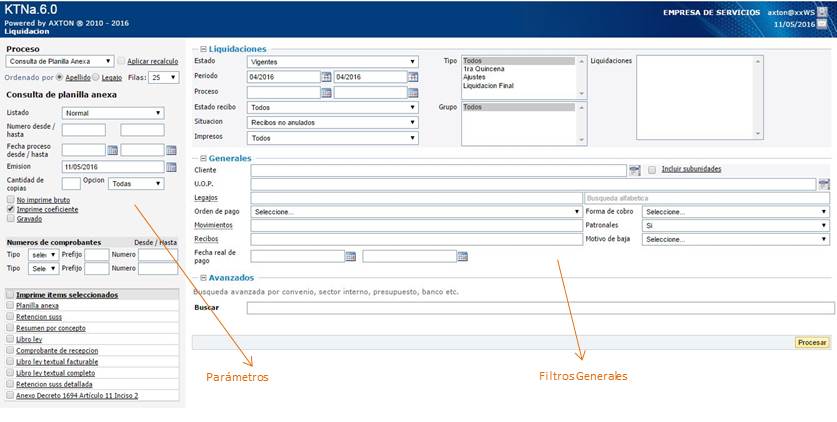This screenshot has height=422, width=837.
Task: Click the Buscar advanced search field
Action: click(x=540, y=308)
